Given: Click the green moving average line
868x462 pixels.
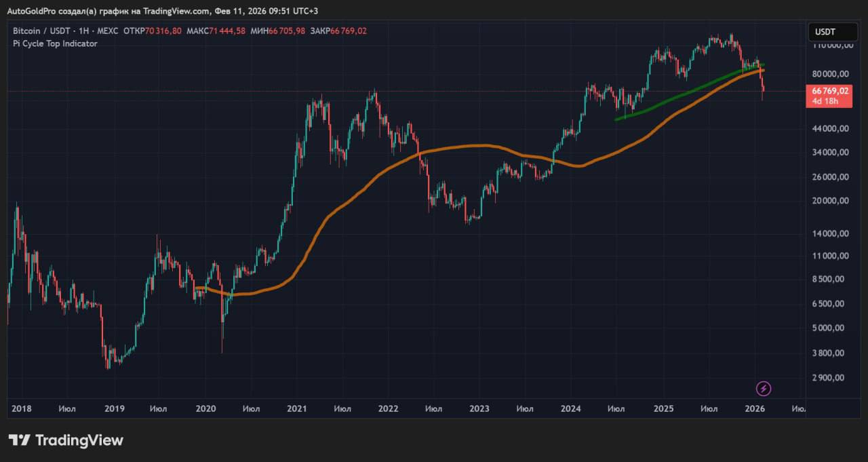Looking at the screenshot, I should point(678,94).
